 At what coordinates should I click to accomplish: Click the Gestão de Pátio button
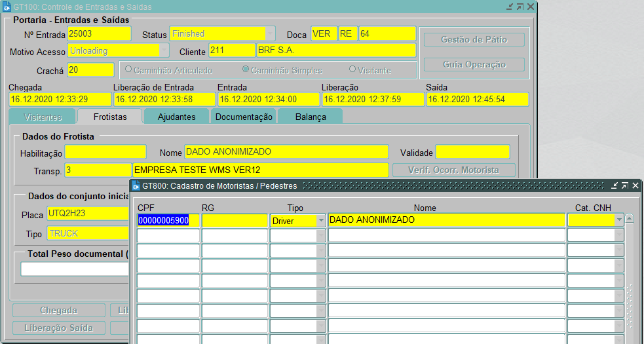474,40
